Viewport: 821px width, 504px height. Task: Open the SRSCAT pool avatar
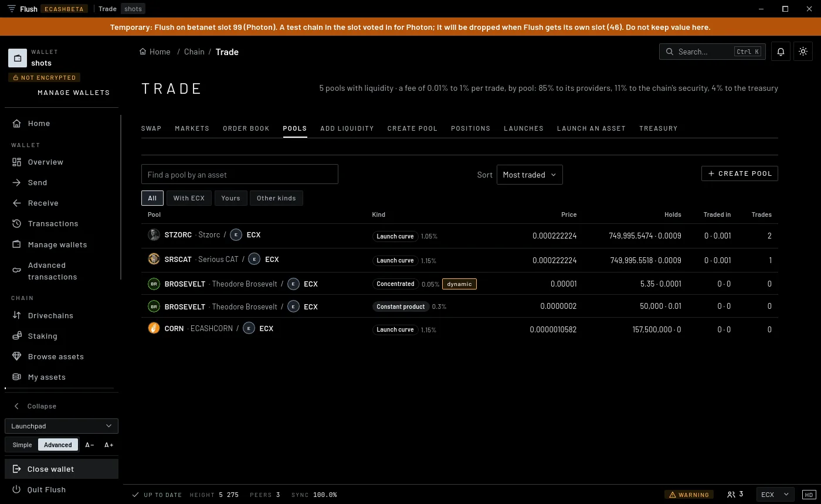tap(154, 259)
